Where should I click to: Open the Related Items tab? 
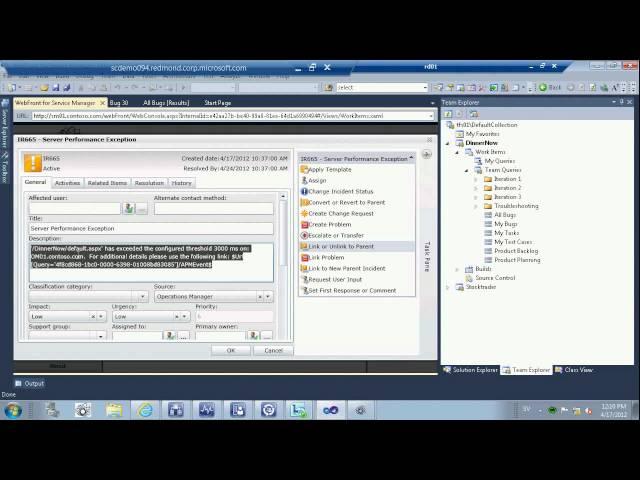(x=107, y=183)
